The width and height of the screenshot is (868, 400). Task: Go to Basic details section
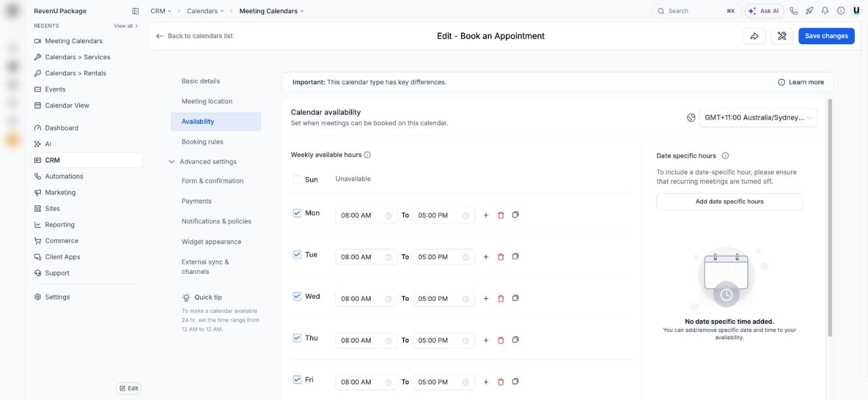200,81
